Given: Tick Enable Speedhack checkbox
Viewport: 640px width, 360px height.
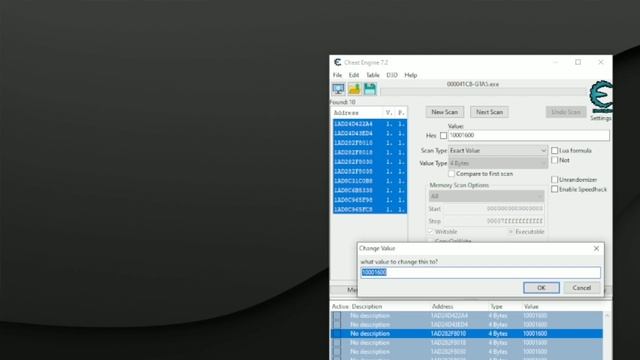Looking at the screenshot, I should (554, 189).
